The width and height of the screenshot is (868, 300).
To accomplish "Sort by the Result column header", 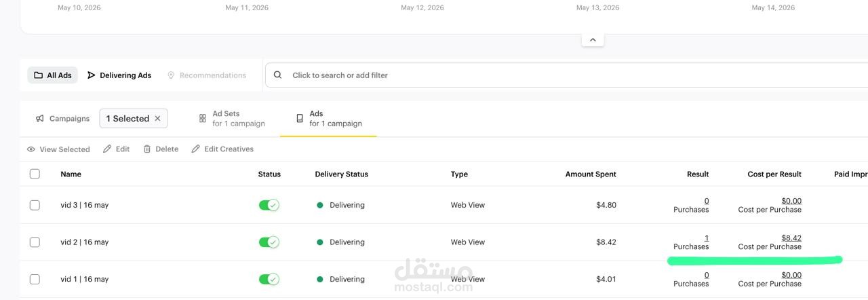I will tap(698, 174).
